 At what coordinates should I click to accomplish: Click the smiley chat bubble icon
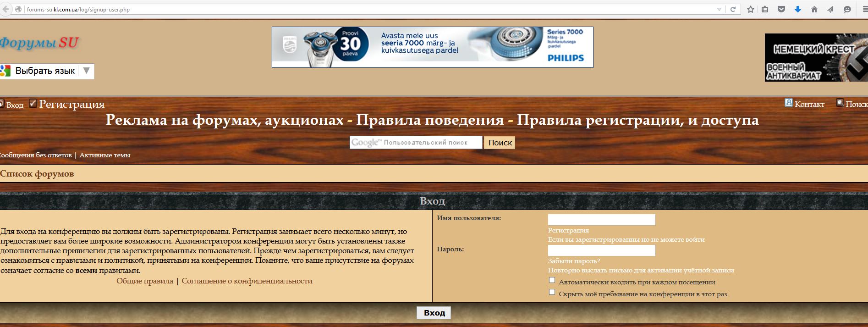tap(847, 9)
